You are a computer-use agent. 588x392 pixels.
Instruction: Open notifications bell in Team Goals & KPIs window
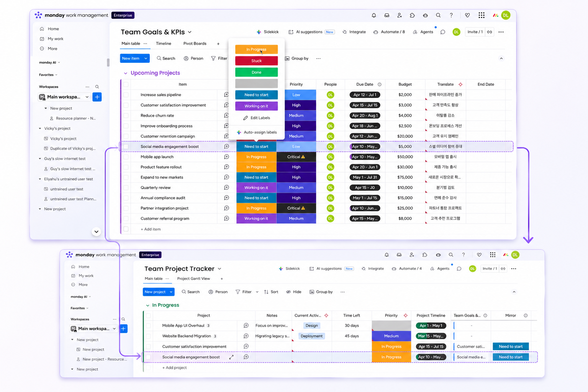(374, 15)
